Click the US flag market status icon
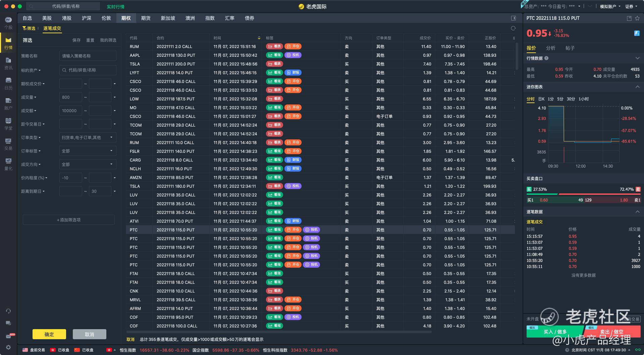This screenshot has width=644, height=355. (25, 350)
